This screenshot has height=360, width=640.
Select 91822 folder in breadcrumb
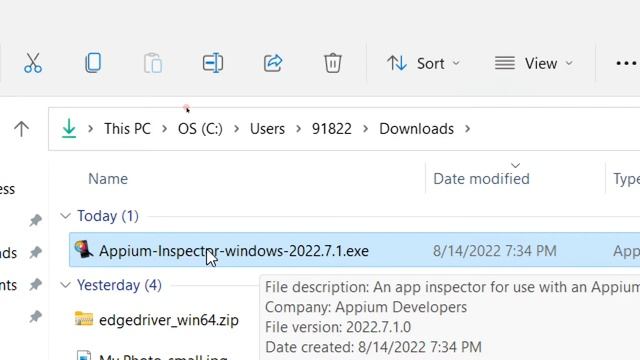tap(331, 129)
